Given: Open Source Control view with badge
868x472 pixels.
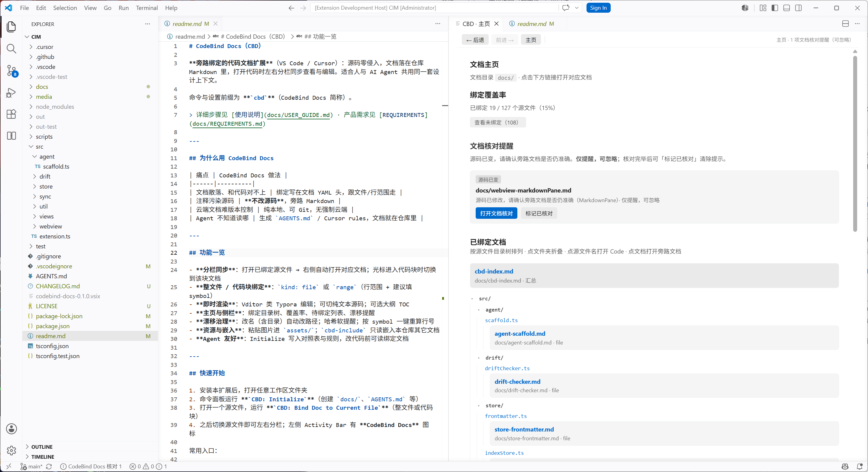Looking at the screenshot, I should pyautogui.click(x=11, y=71).
